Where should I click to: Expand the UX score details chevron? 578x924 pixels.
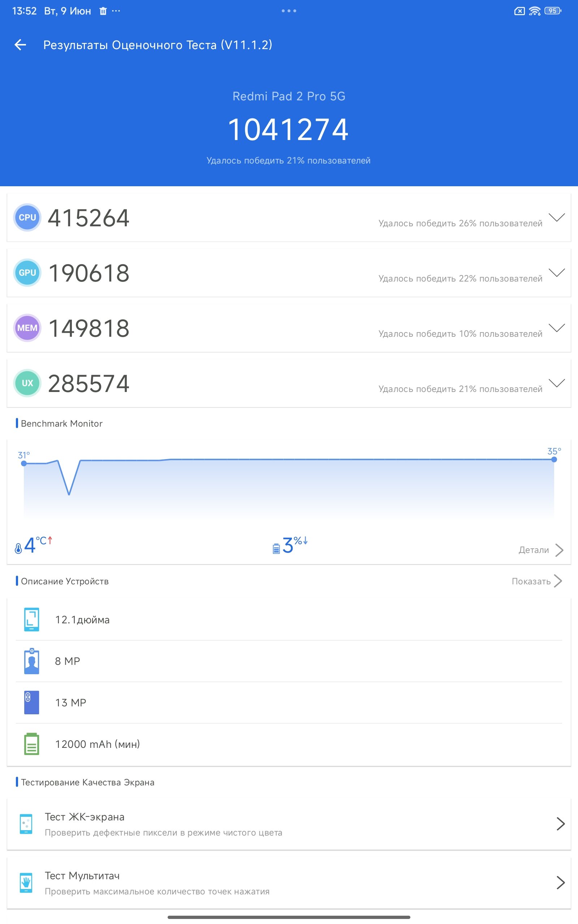click(x=557, y=383)
